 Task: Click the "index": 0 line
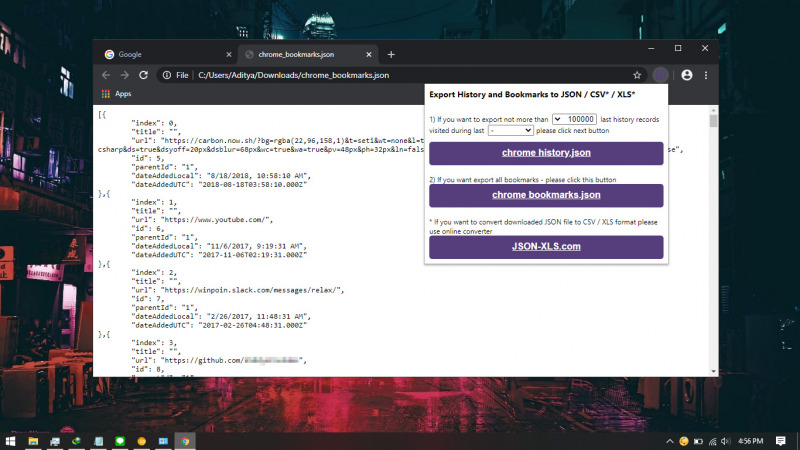[x=154, y=123]
